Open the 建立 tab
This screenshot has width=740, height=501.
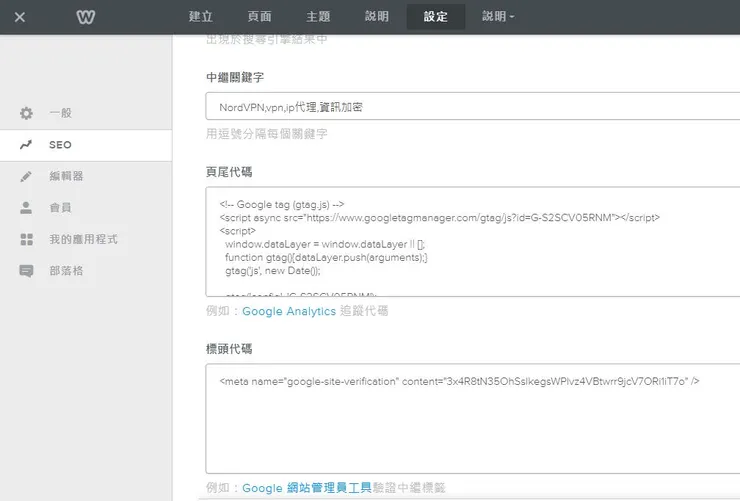point(201,17)
